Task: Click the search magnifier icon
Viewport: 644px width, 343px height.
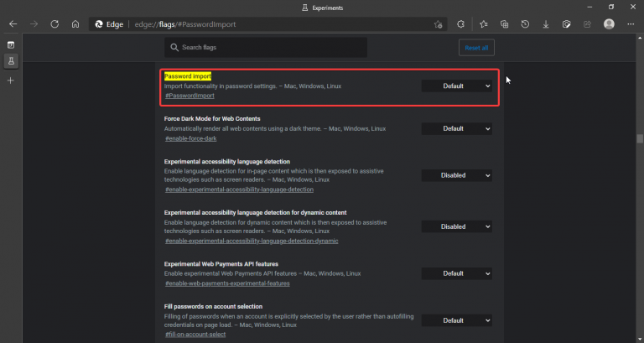Action: (174, 48)
